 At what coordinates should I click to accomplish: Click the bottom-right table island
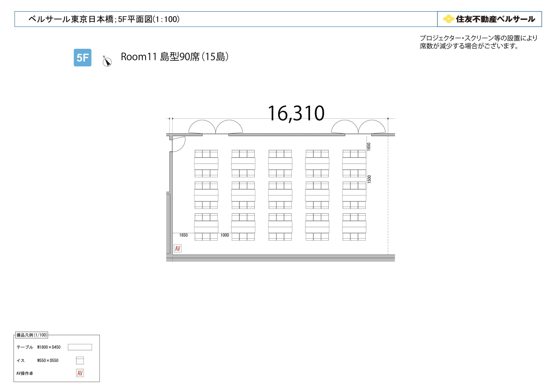pos(354,227)
